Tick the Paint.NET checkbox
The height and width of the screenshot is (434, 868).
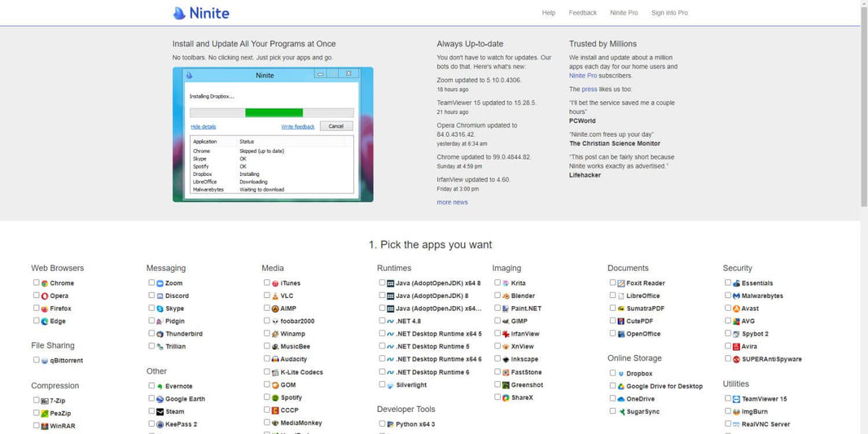click(498, 308)
